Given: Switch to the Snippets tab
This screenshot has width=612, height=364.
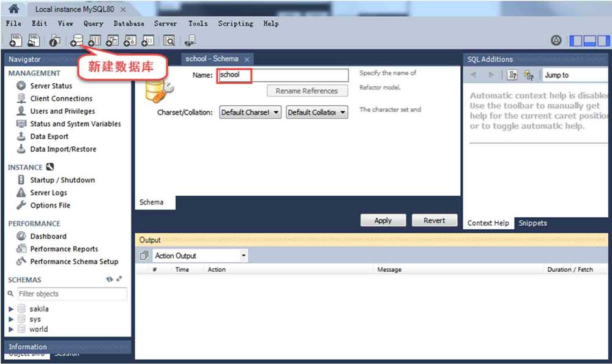Looking at the screenshot, I should coord(533,223).
